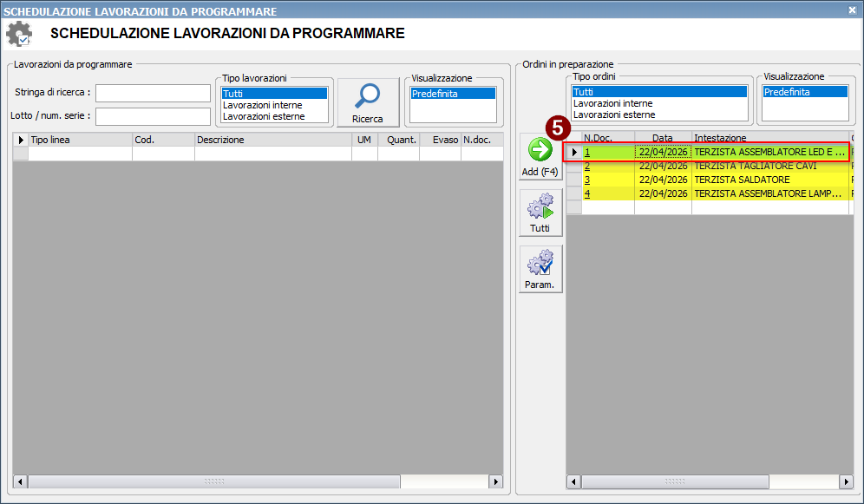Image resolution: width=864 pixels, height=504 pixels.
Task: Click the Stringa di ricerca input field
Action: coord(153,93)
